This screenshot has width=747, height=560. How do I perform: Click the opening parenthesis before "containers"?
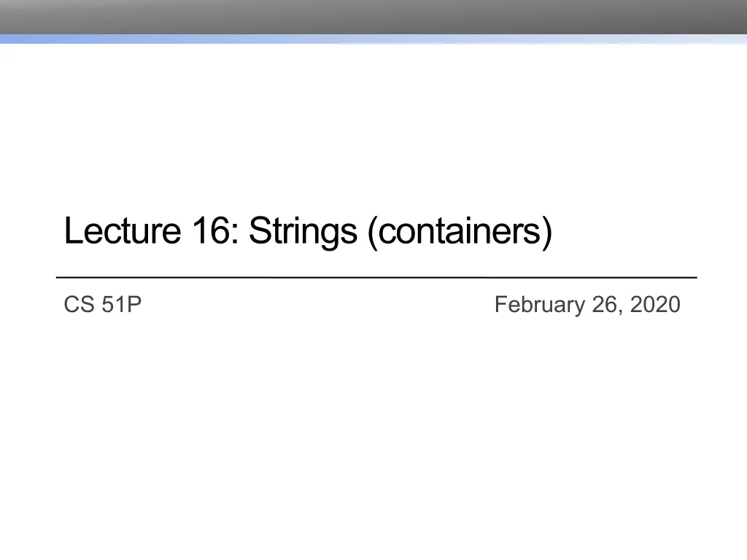373,233
